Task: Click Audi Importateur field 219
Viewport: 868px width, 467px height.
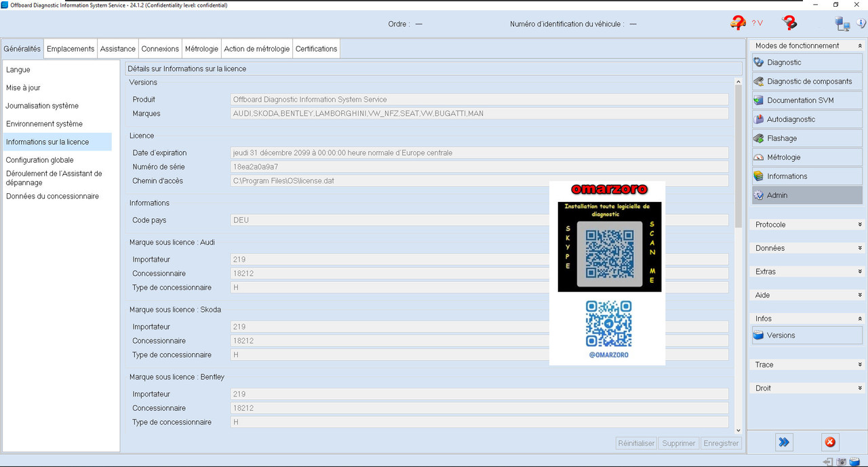Action: (x=479, y=260)
